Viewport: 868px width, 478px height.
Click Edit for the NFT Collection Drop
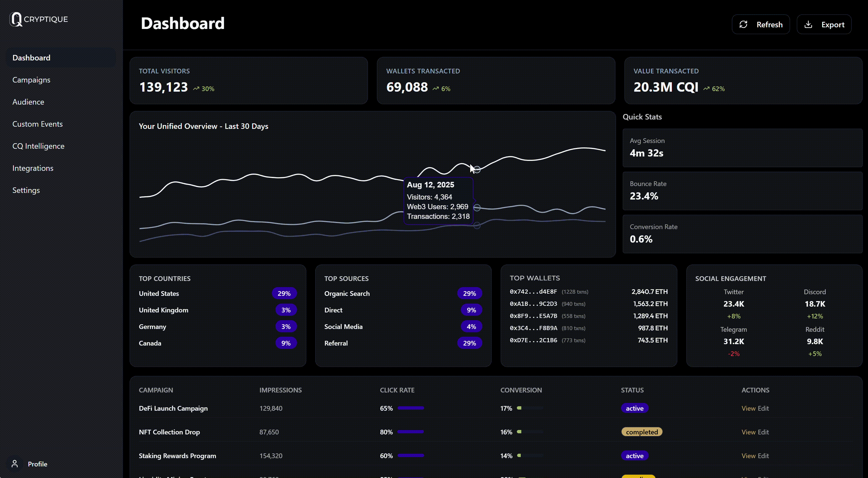764,432
